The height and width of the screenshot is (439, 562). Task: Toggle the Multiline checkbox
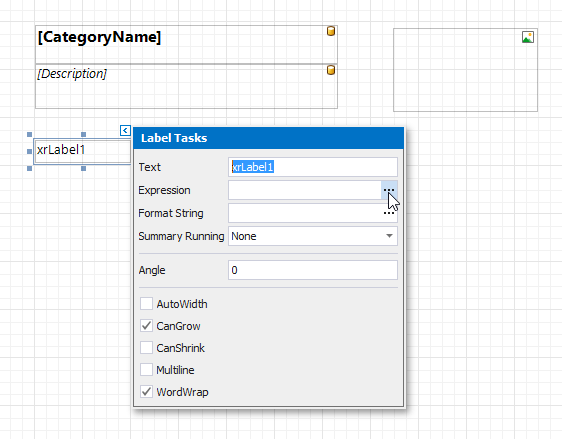(146, 369)
